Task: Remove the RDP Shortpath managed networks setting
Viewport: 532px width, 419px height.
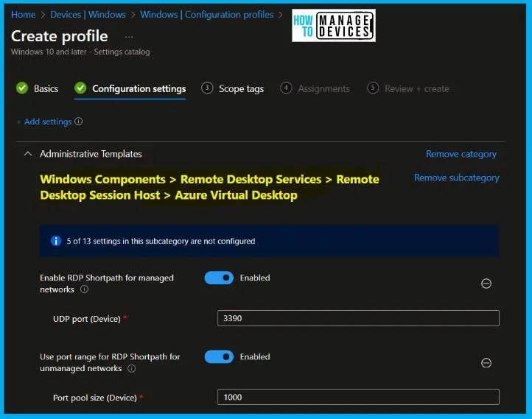Action: tap(486, 284)
